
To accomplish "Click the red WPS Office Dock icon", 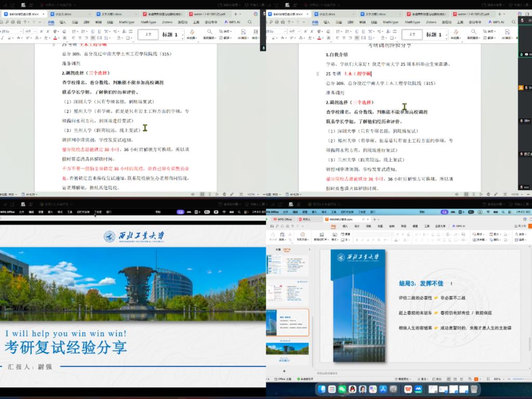I will (x=408, y=389).
